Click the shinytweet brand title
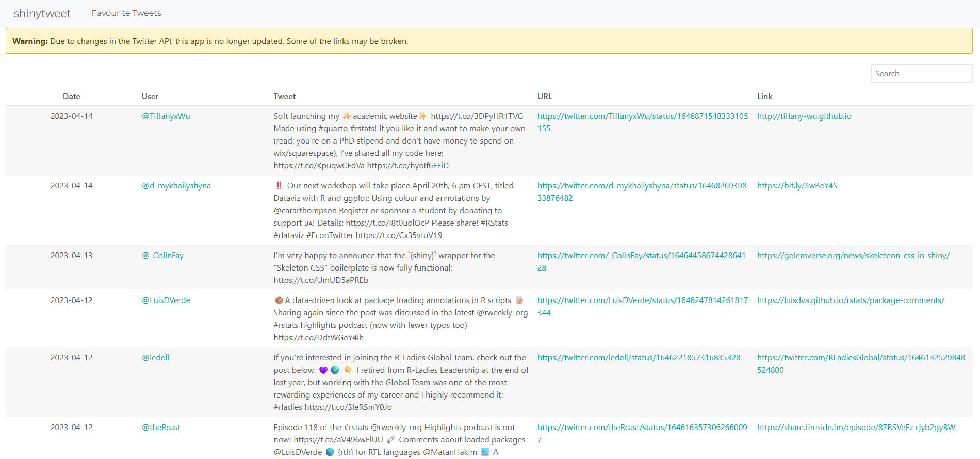Image resolution: width=980 pixels, height=459 pixels. pos(42,13)
